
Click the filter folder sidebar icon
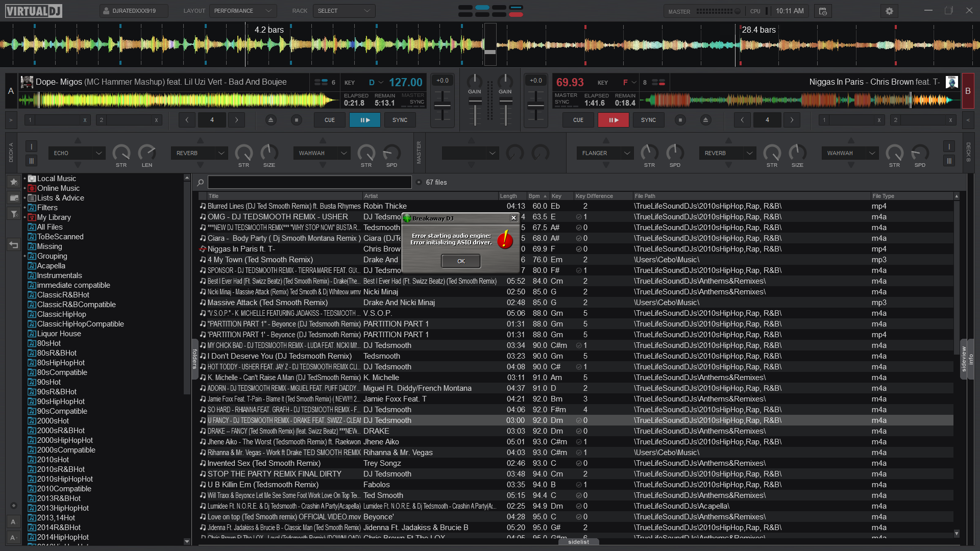(x=14, y=214)
